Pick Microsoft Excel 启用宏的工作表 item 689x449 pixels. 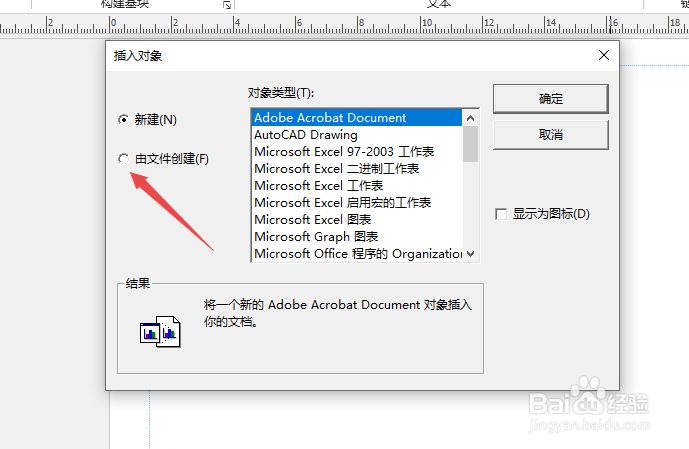point(357,203)
